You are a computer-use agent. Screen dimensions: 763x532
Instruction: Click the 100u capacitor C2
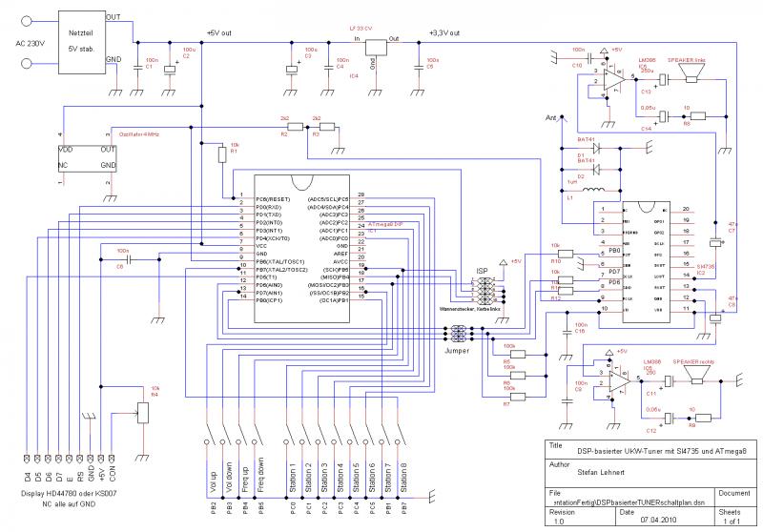pos(171,68)
